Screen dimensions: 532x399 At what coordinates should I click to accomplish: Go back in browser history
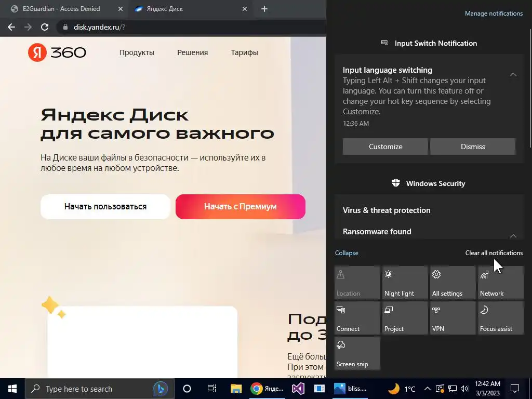tap(11, 27)
